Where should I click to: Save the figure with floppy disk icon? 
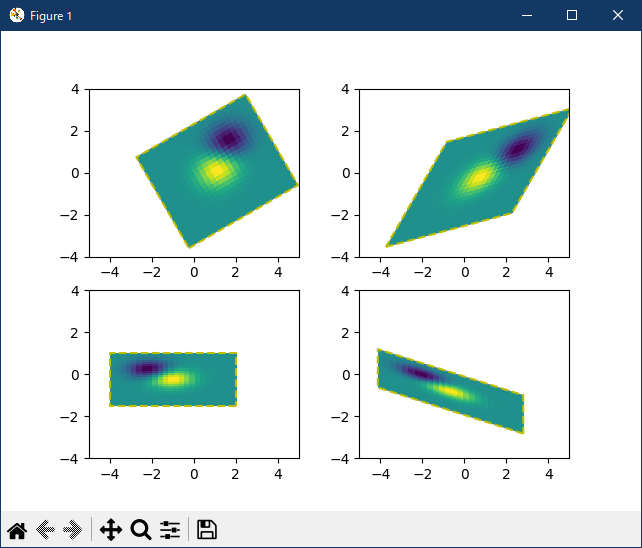point(207,530)
